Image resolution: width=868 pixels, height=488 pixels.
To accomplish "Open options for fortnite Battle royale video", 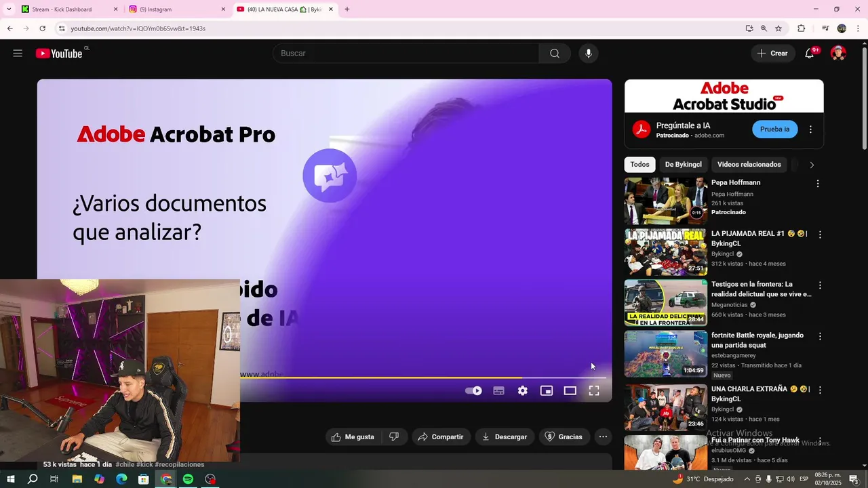I will click(820, 336).
